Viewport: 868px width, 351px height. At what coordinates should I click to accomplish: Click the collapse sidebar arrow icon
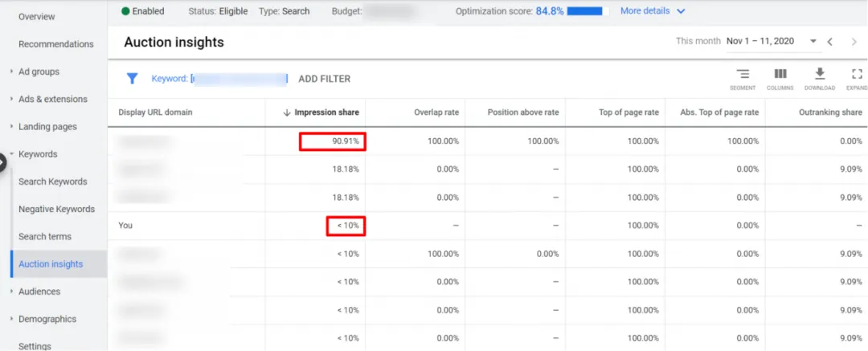[2, 162]
